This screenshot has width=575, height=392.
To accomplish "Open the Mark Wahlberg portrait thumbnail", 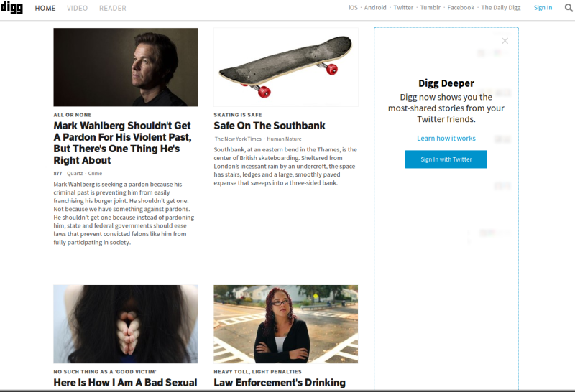I will pyautogui.click(x=125, y=67).
